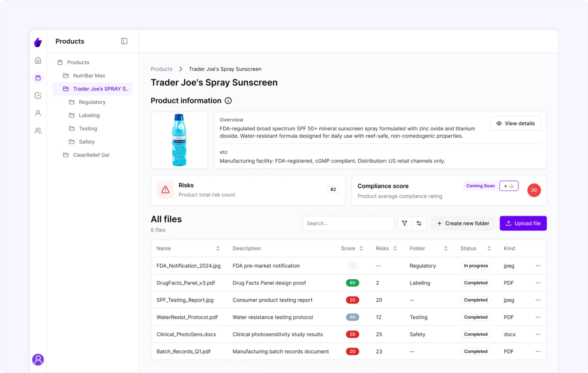Image resolution: width=588 pixels, height=373 pixels.
Task: Sort files by Status column
Action: pos(489,248)
